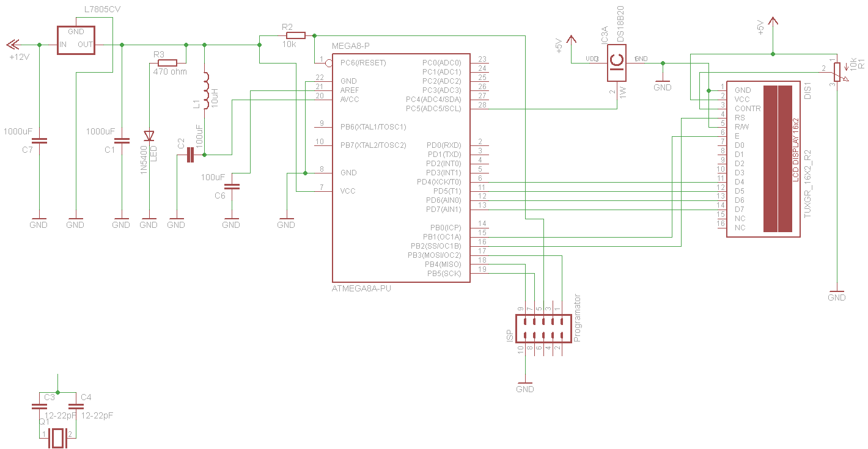Click the GND symbol below the R1 potentiometer
This screenshot has width=868, height=449.
tap(837, 293)
